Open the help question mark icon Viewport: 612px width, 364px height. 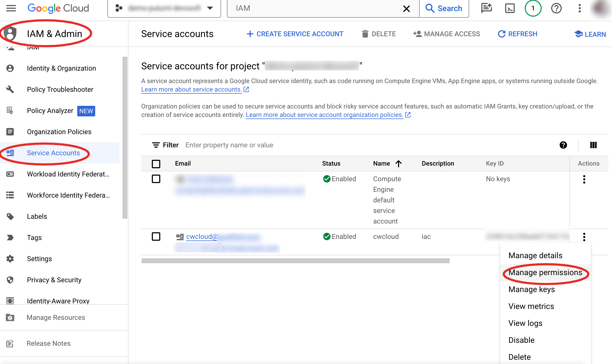coord(556,8)
